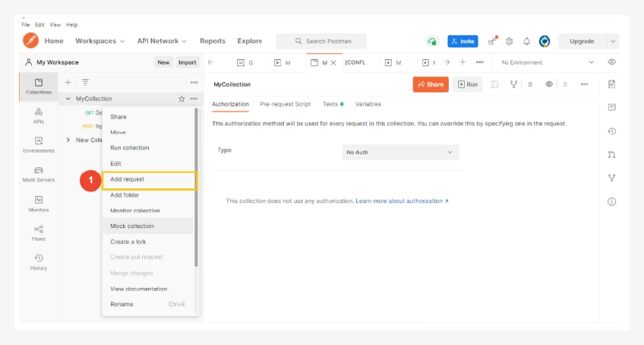The image size is (644, 345).
Task: Open the Monitors sidebar panel
Action: pyautogui.click(x=39, y=204)
